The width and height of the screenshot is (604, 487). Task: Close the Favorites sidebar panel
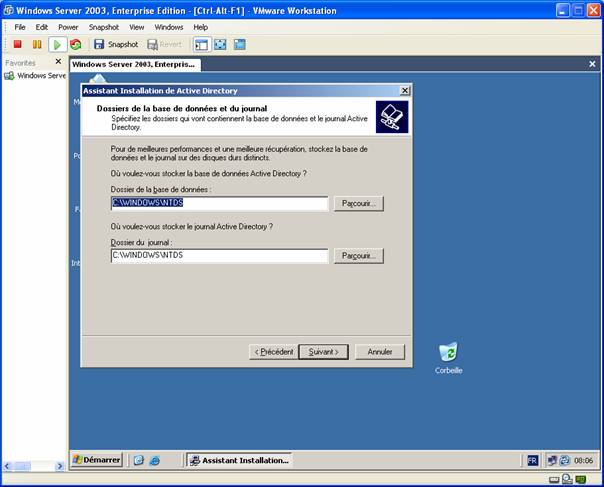coord(58,61)
